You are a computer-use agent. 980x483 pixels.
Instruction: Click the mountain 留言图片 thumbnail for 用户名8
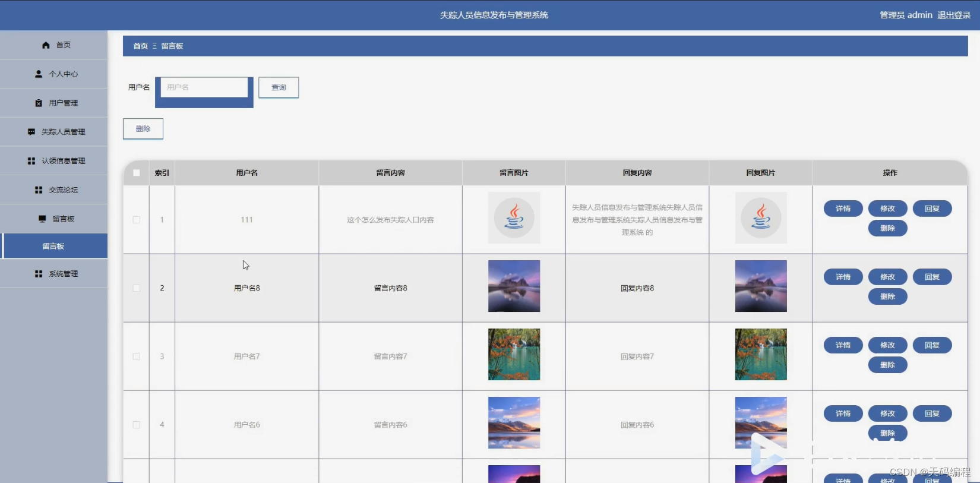pos(514,286)
